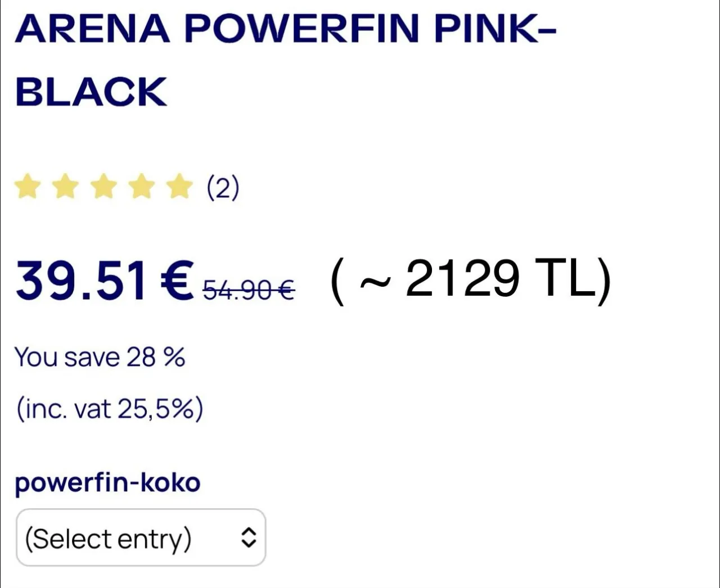Click the up-down chevron in Select entry box

point(249,537)
